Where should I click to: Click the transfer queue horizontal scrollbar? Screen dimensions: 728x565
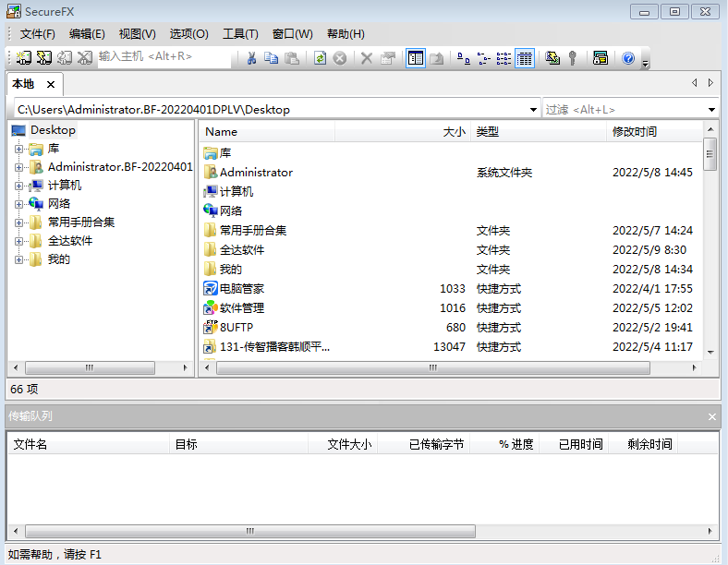point(250,531)
